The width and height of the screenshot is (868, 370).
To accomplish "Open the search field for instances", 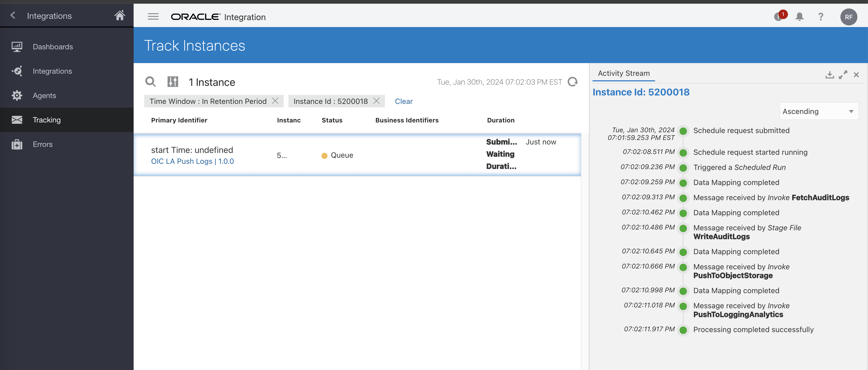I will 150,82.
